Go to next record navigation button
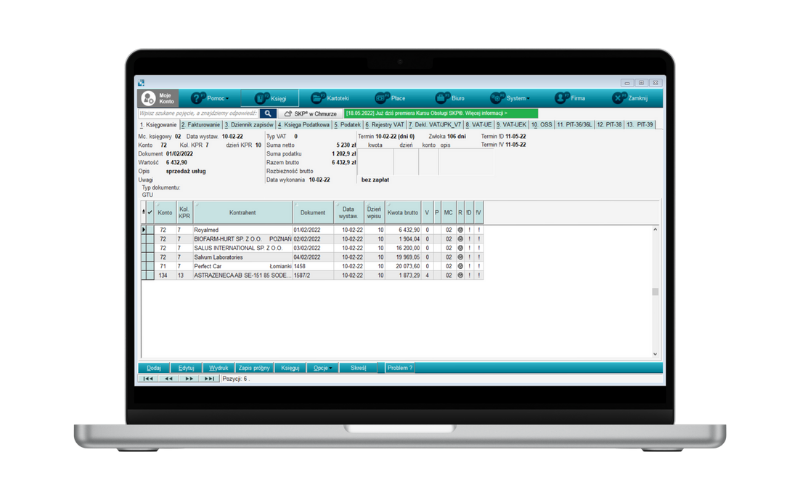This screenshot has height=500, width=800. [189, 379]
